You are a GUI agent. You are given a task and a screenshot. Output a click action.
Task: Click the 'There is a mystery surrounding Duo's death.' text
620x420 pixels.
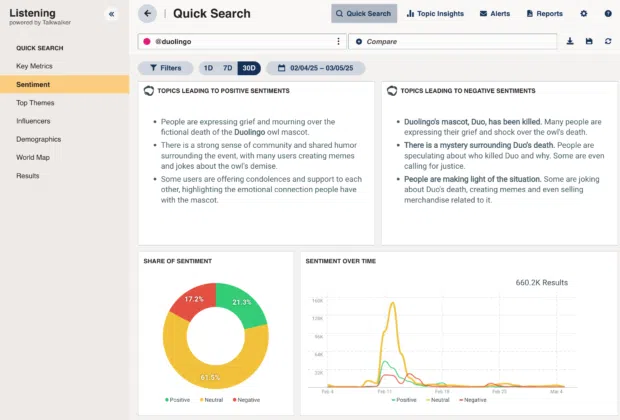[x=479, y=145]
